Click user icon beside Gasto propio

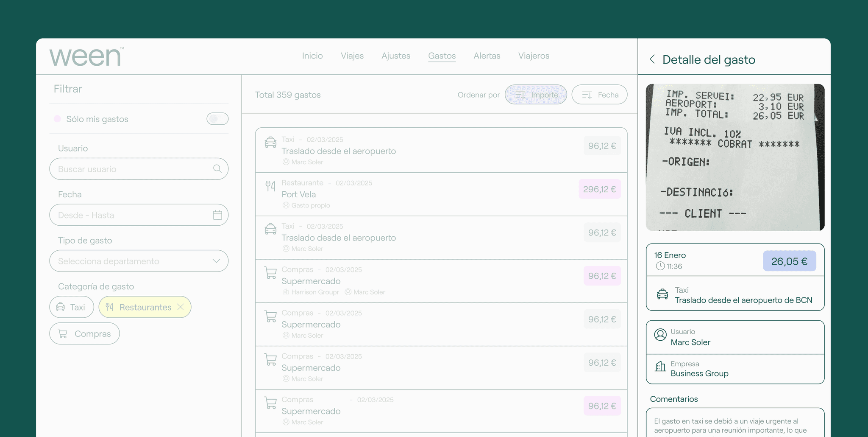(x=286, y=205)
